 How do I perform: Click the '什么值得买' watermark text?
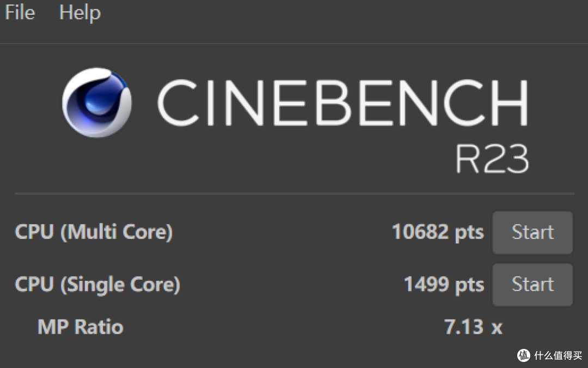558,356
